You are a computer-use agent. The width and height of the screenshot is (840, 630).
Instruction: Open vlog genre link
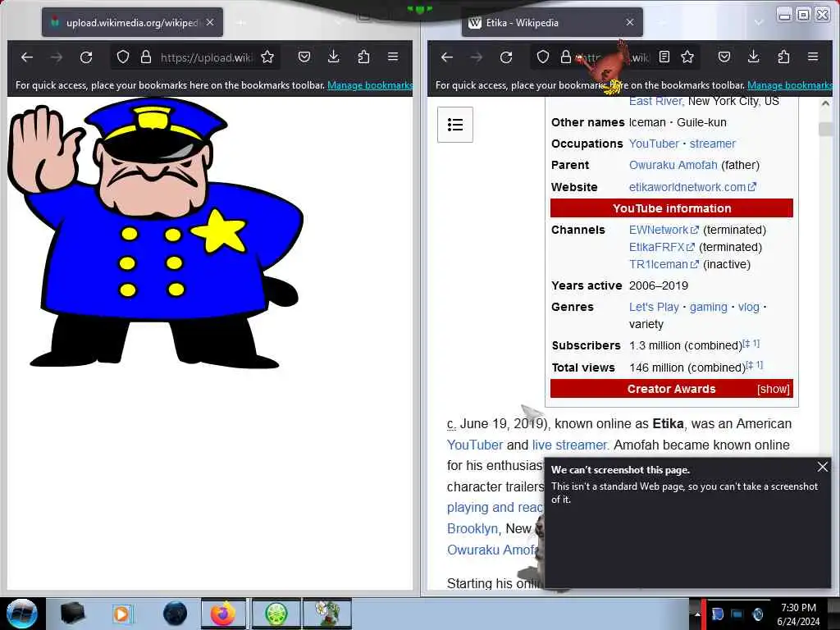748,307
